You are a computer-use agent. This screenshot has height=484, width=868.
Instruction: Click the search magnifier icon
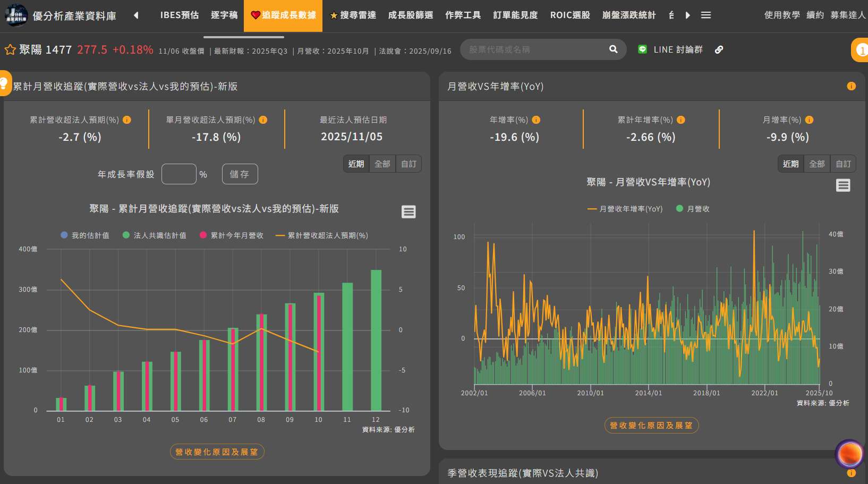(x=613, y=49)
